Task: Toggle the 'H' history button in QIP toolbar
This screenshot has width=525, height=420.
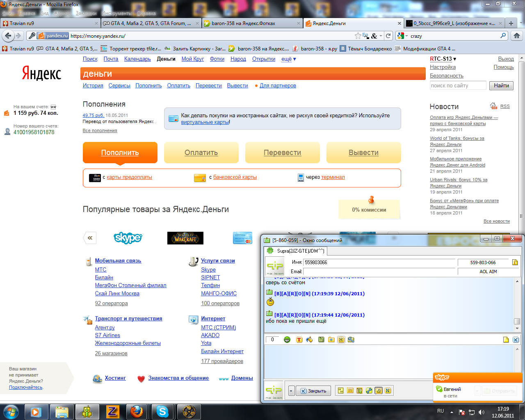Action: 341,340
